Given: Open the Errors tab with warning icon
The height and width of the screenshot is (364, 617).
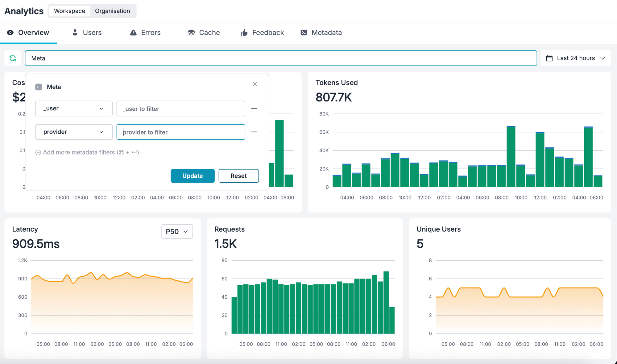Looking at the screenshot, I should (x=145, y=33).
